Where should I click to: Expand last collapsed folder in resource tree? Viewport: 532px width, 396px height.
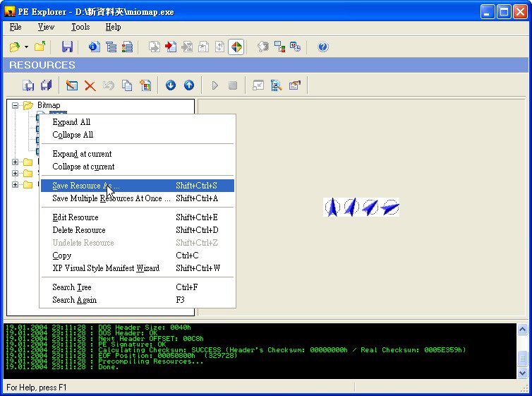[x=15, y=185]
